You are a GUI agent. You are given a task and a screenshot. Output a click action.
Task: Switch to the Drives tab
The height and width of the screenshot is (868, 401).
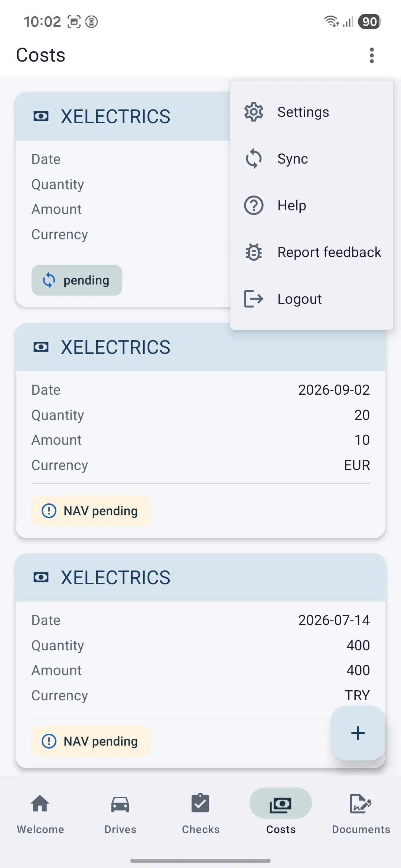coord(120,814)
